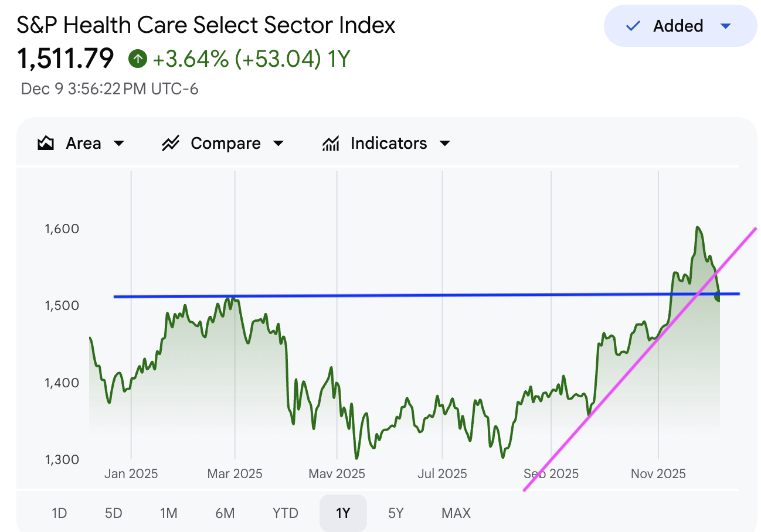Click the Area chart type icon
The image size is (761, 532).
coord(46,144)
